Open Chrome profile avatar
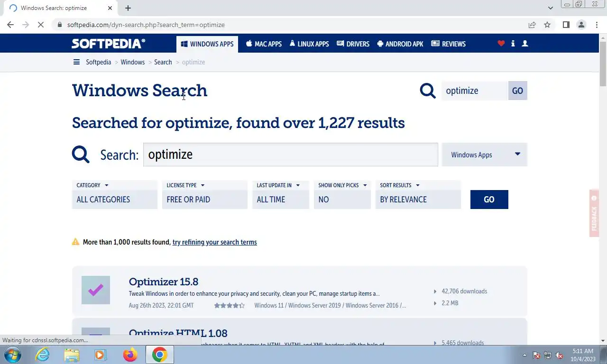 coord(581,25)
